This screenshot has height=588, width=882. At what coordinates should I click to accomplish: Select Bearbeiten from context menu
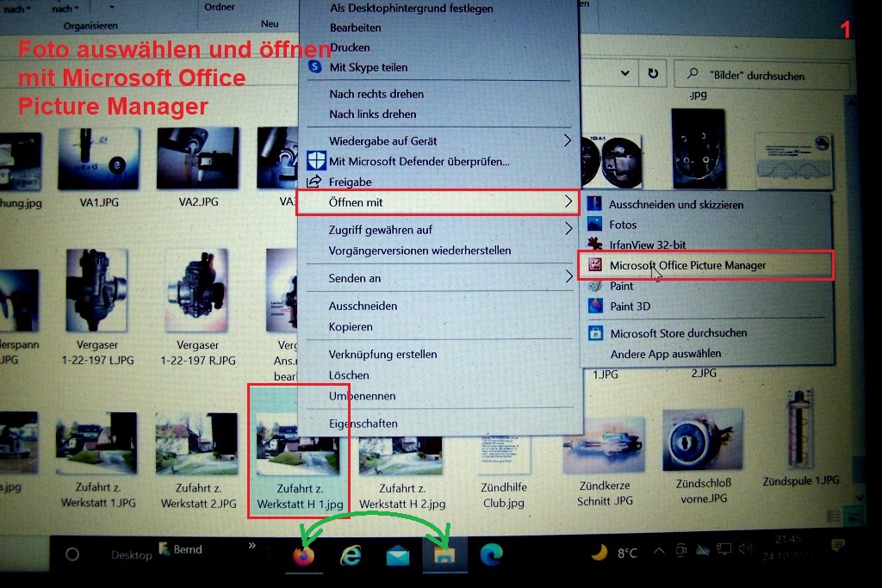pyautogui.click(x=355, y=28)
